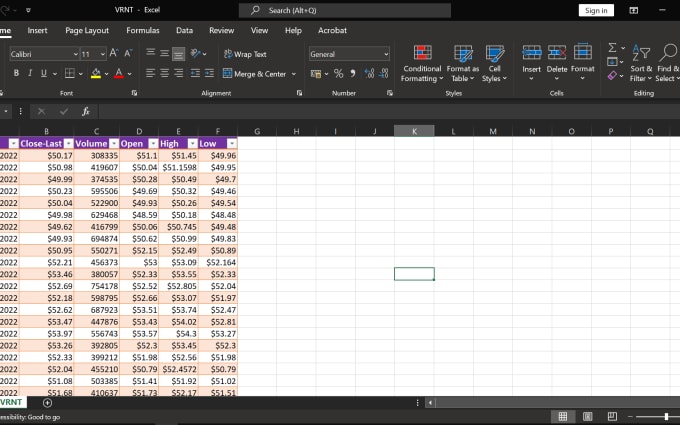The height and width of the screenshot is (425, 680).
Task: Apply Comma Style
Action: click(x=353, y=74)
